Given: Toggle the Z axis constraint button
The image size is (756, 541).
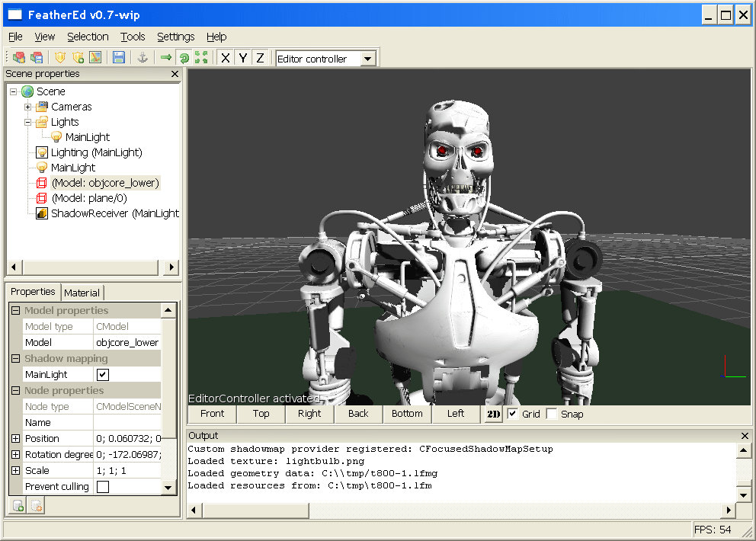Looking at the screenshot, I should point(260,58).
